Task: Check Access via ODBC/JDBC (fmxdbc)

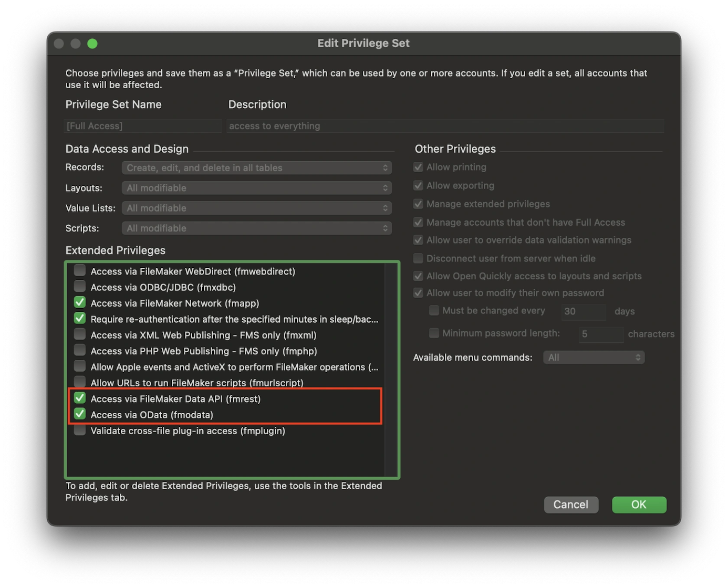Action: pyautogui.click(x=80, y=287)
